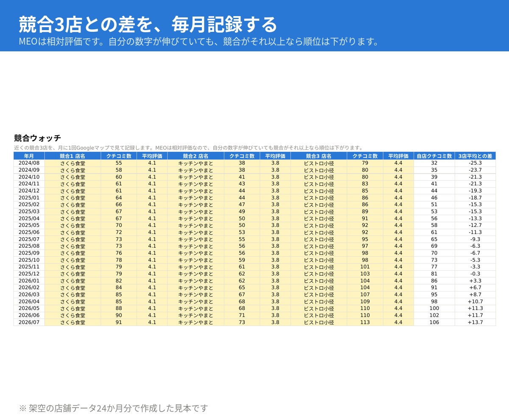Click the +3.3 difference value
This screenshot has height=420, width=509.
475,281
